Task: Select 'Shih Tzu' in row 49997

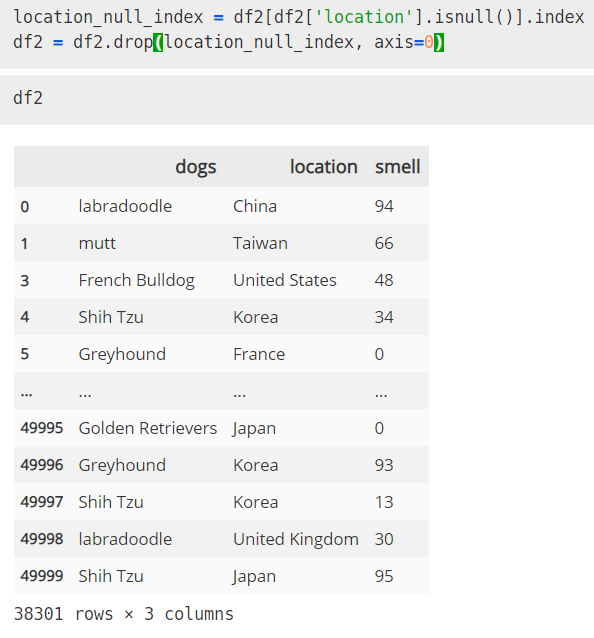Action: [111, 502]
